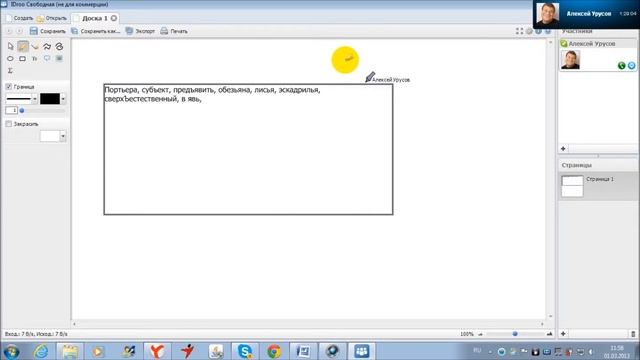
Task: Click blue dropdown icon beside participant call button
Action: 631,65
